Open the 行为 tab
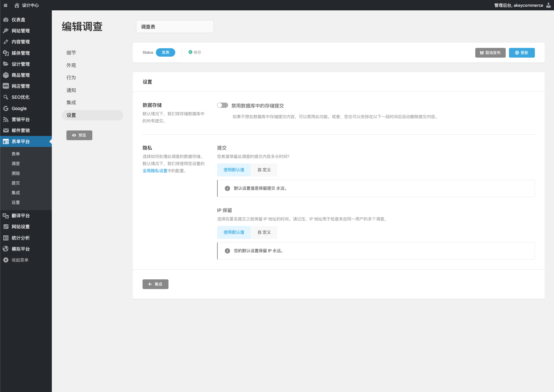The width and height of the screenshot is (554, 392). [71, 78]
